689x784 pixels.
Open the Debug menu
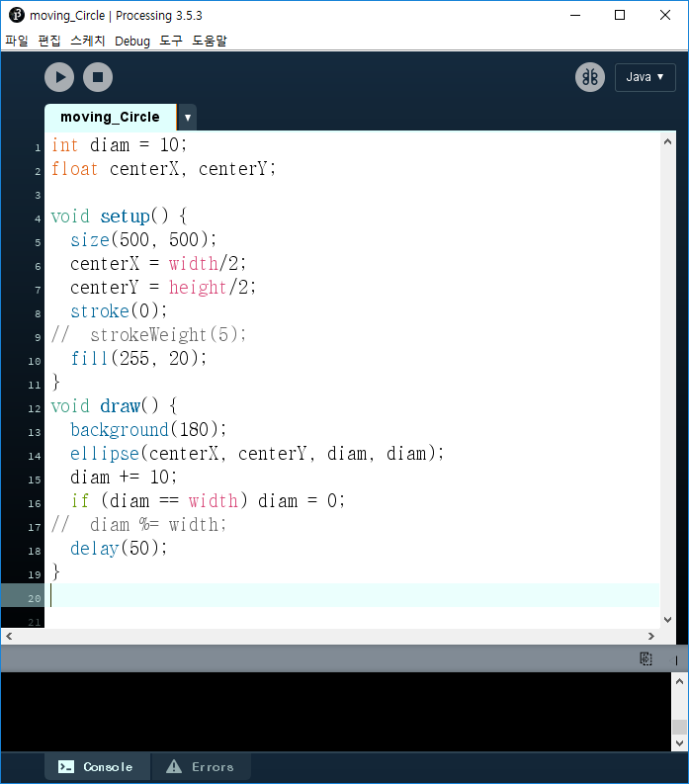[x=132, y=41]
